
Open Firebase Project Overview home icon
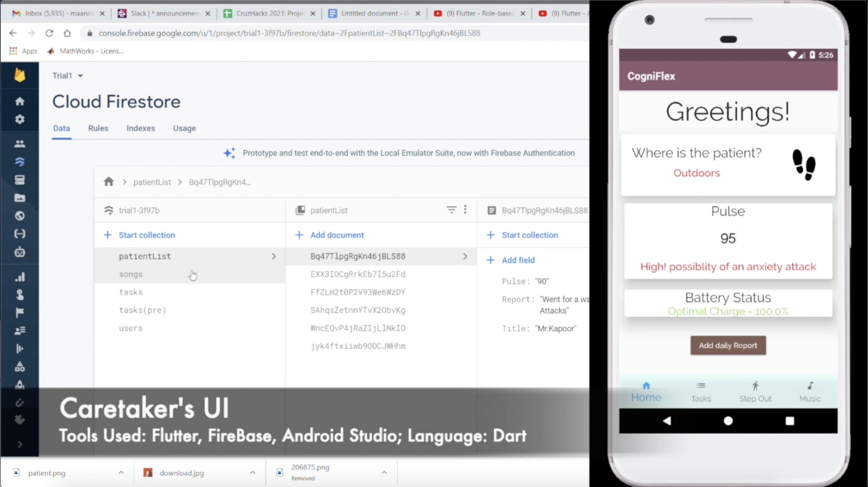pyautogui.click(x=20, y=101)
